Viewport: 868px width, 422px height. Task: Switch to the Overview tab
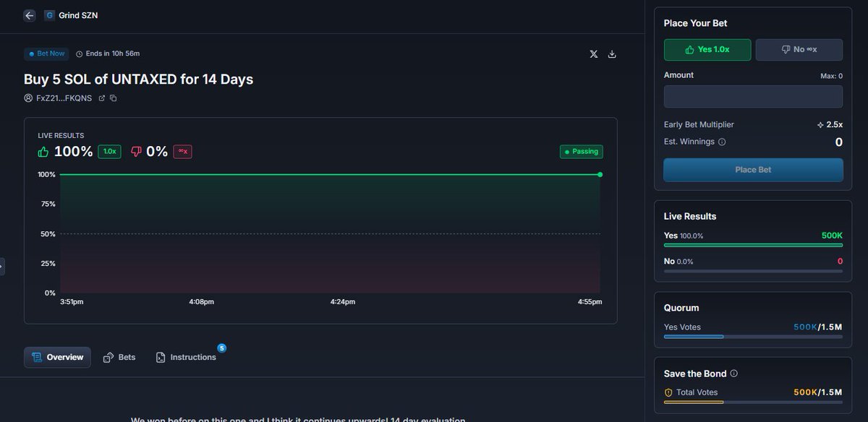(57, 357)
